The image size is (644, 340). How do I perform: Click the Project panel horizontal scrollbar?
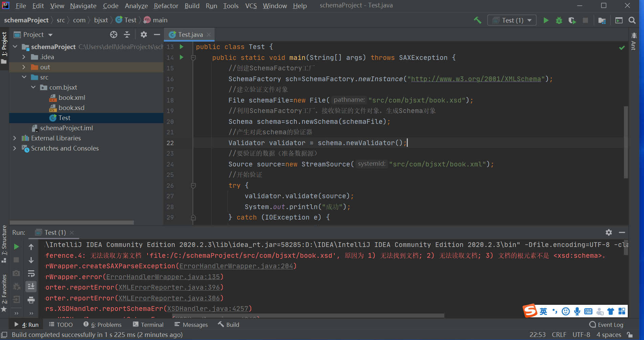tap(72, 223)
